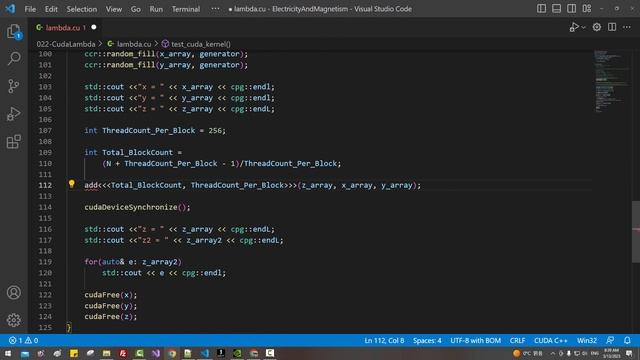
Task: Open the VS Code icon in the Windows taskbar
Action: pos(204,353)
